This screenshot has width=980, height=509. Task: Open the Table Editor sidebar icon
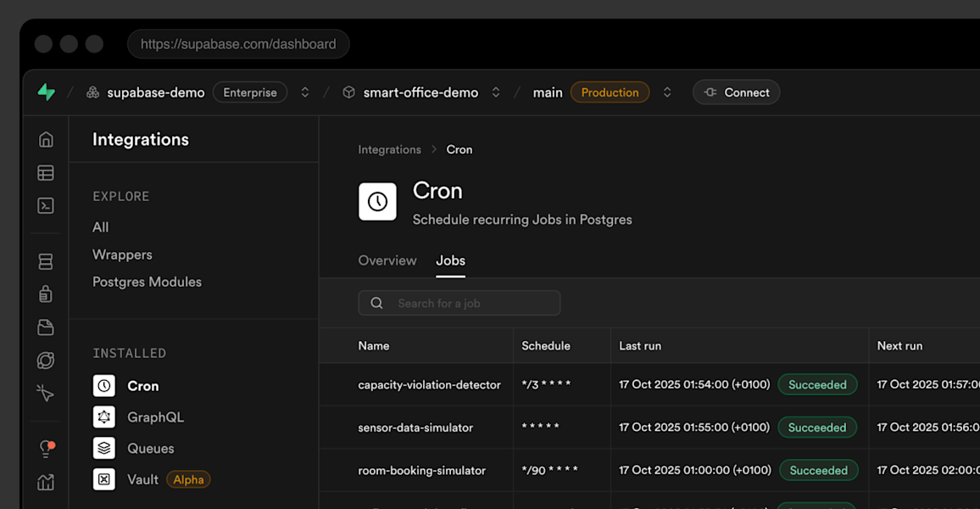pos(46,173)
